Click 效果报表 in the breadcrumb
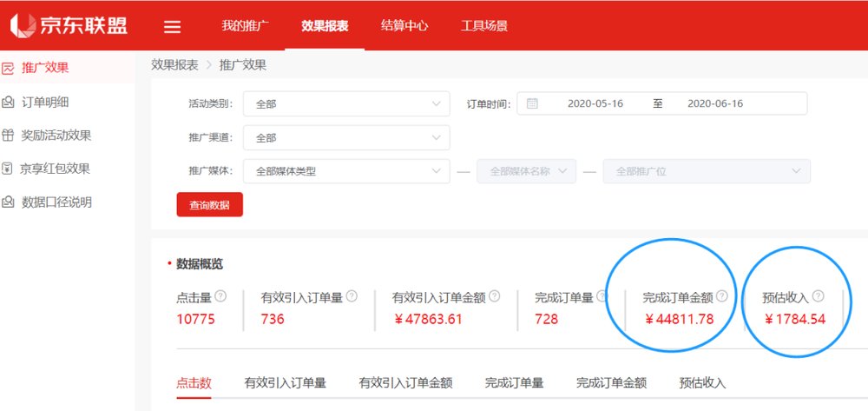This screenshot has width=868, height=411. (174, 65)
